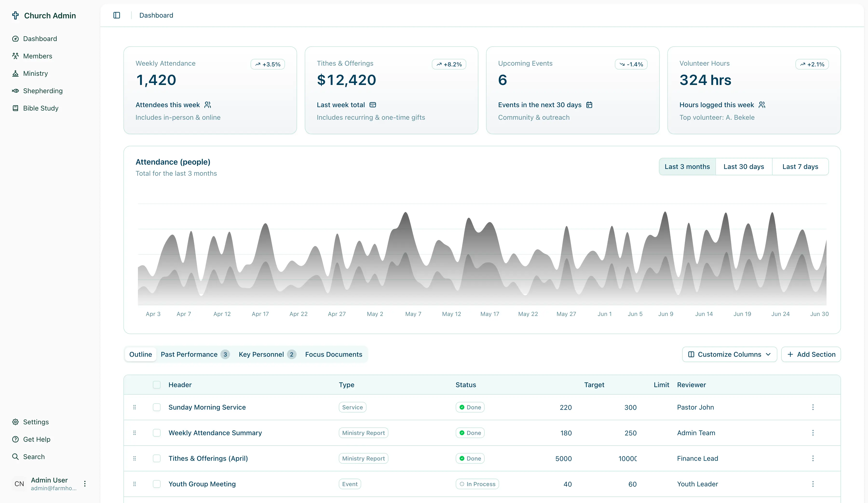The image size is (868, 503).
Task: Click the Add Section button
Action: coord(811,354)
